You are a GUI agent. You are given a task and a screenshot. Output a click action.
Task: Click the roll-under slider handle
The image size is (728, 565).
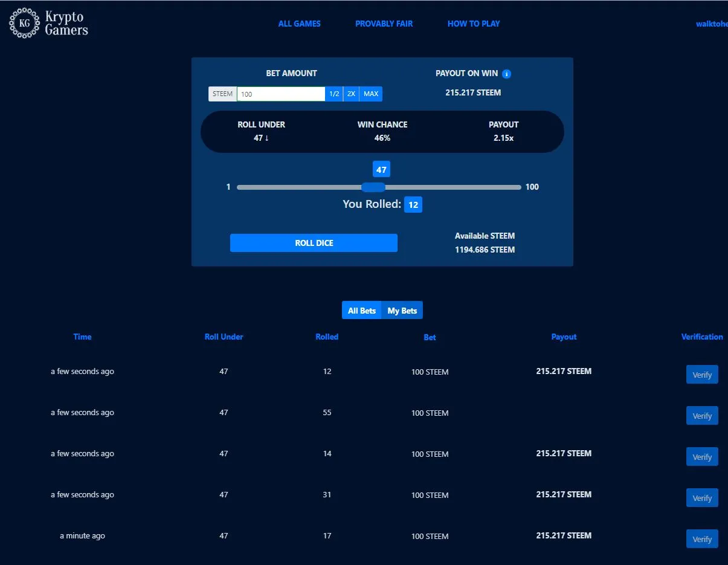(373, 187)
